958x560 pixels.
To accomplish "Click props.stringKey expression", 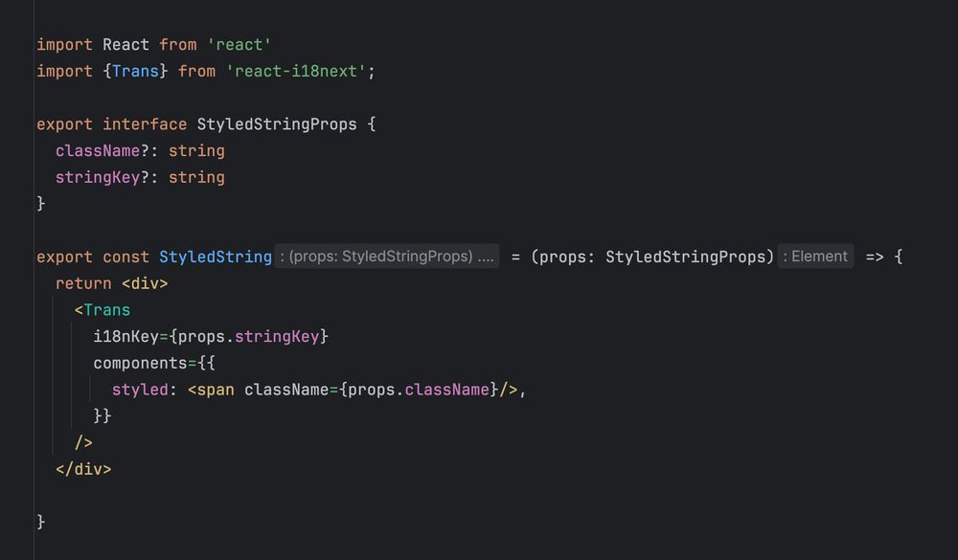I will point(249,337).
